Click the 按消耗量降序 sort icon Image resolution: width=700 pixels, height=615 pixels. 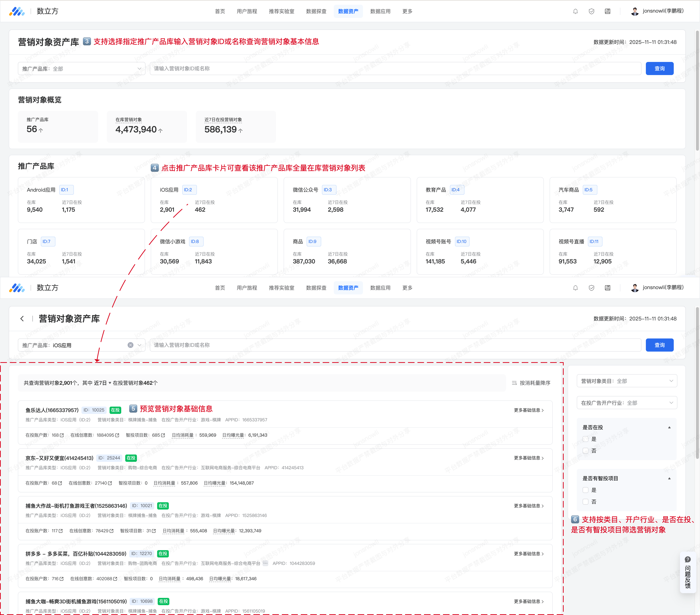coord(514,383)
